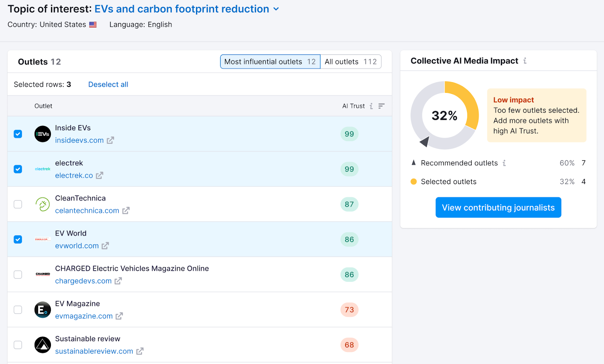Click View contributing journalists button
604x364 pixels.
tap(498, 207)
